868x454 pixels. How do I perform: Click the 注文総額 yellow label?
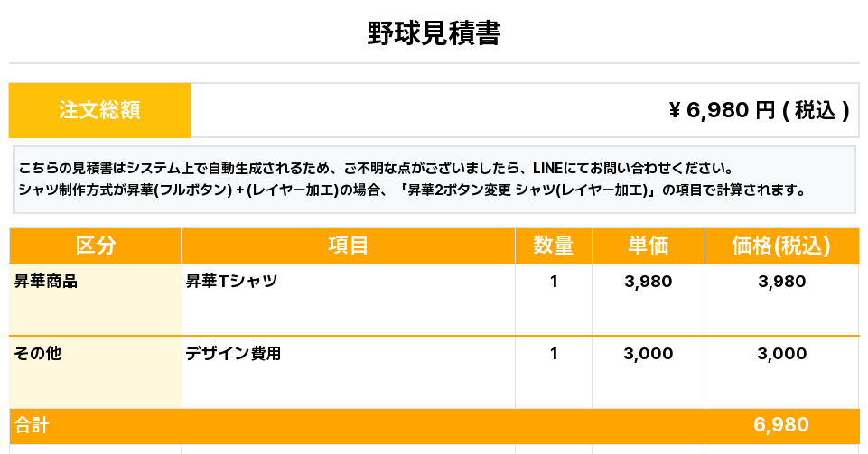(99, 110)
